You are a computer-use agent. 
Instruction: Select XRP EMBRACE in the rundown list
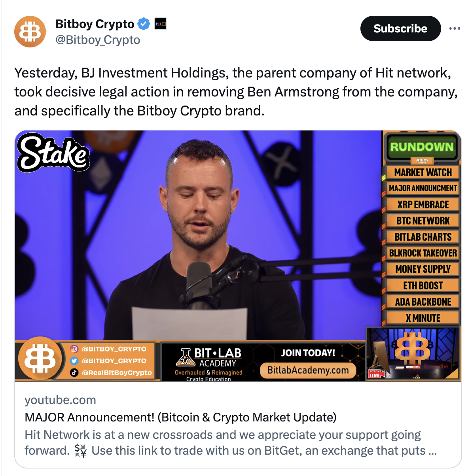423,204
